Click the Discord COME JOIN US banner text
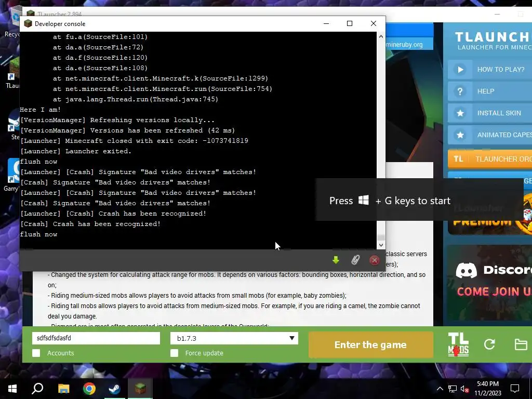This screenshot has height=399, width=532. point(495,291)
